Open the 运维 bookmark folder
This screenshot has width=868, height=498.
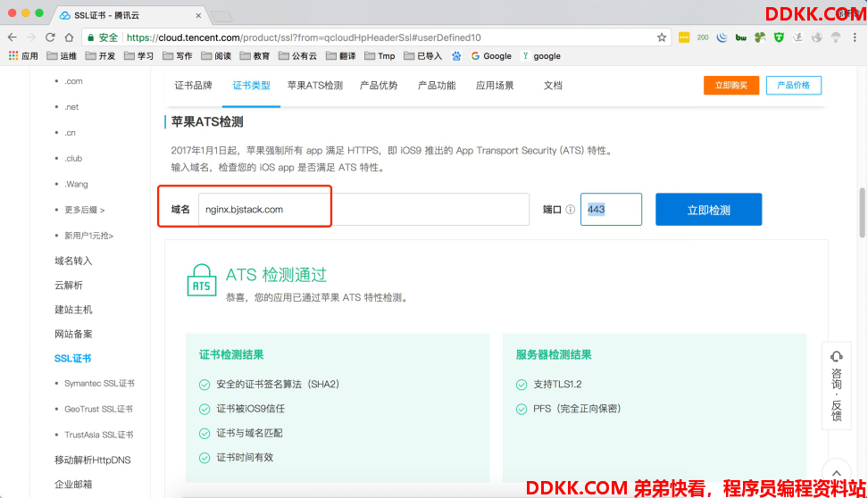pos(62,56)
